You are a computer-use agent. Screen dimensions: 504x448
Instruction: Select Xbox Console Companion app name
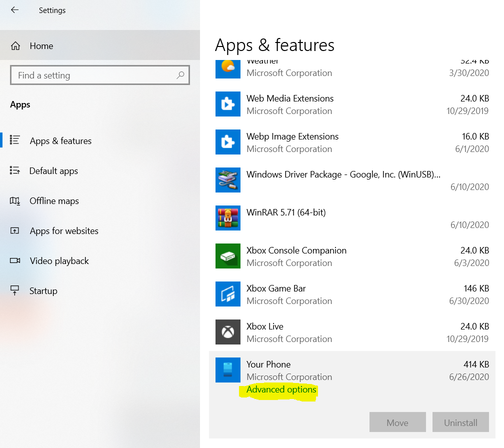pyautogui.click(x=296, y=250)
